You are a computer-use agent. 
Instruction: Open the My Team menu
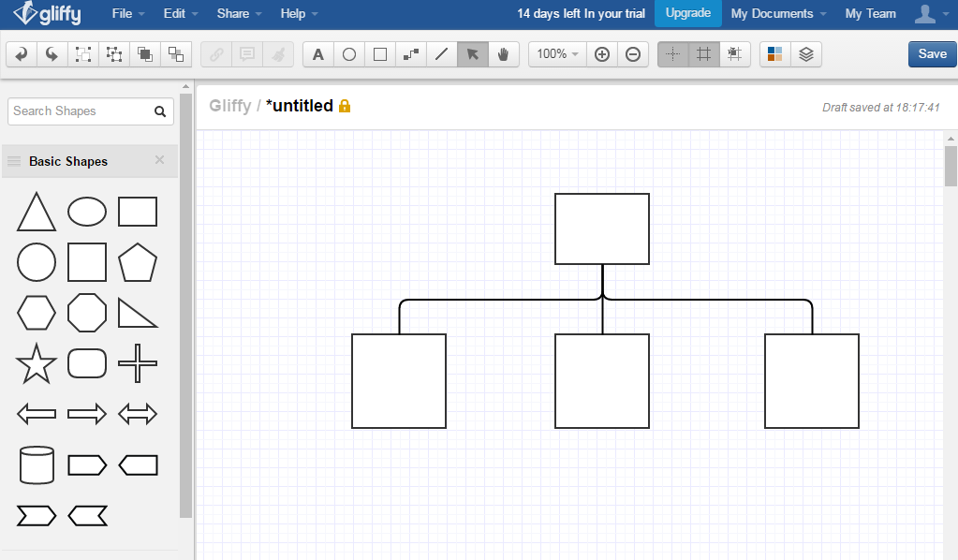click(x=871, y=13)
